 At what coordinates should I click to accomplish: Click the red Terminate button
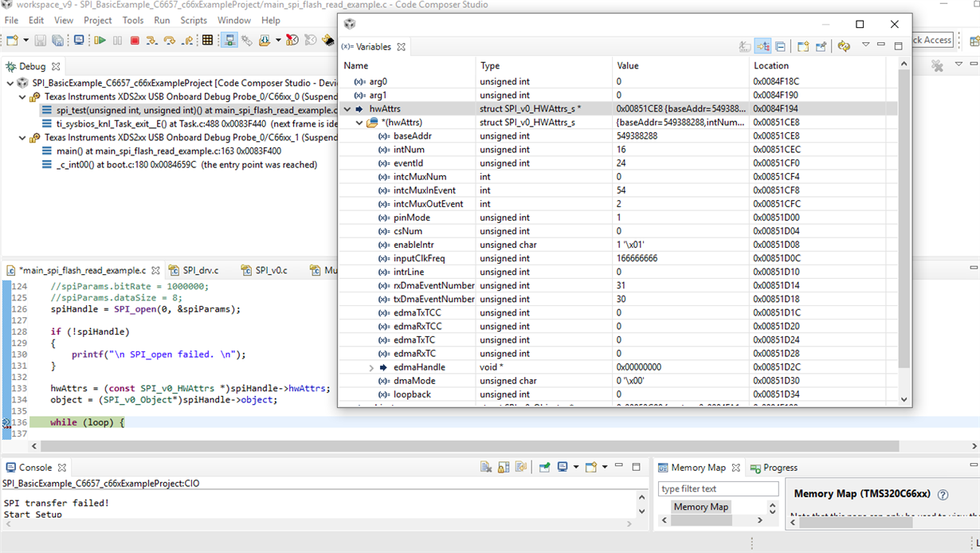pyautogui.click(x=135, y=41)
